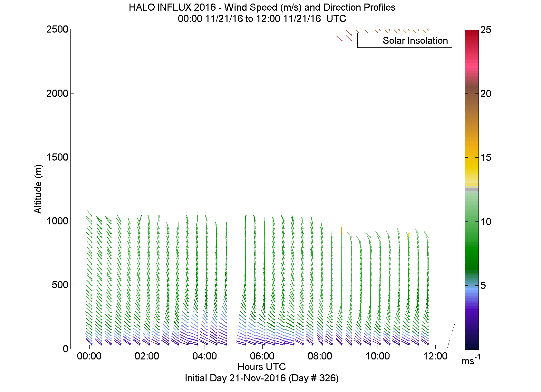
Task: Click the colorbar label 25
Action: tap(486, 30)
